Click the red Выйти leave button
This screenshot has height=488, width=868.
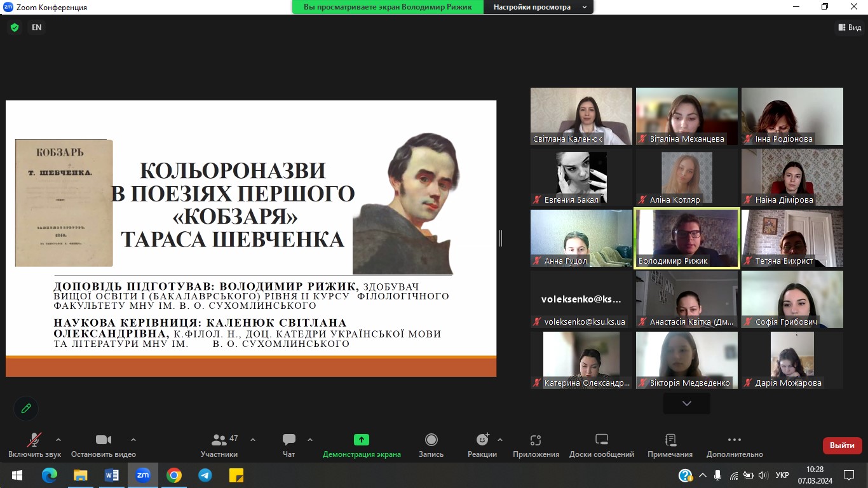(x=842, y=445)
